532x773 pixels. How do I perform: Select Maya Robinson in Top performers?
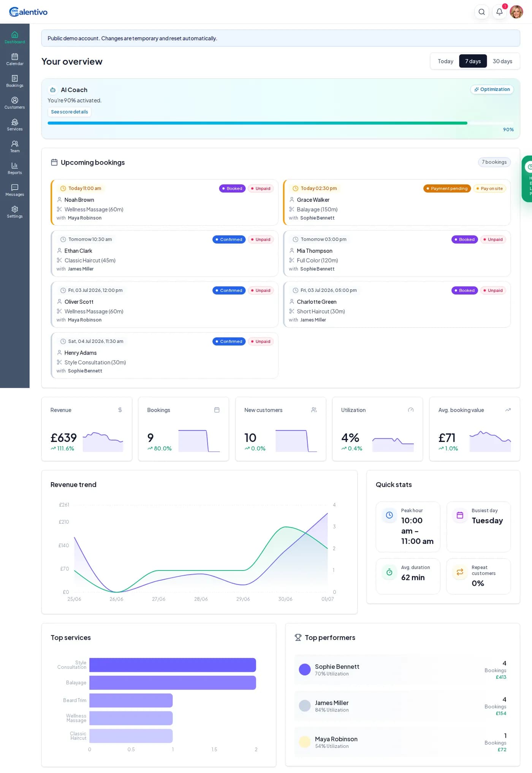402,742
